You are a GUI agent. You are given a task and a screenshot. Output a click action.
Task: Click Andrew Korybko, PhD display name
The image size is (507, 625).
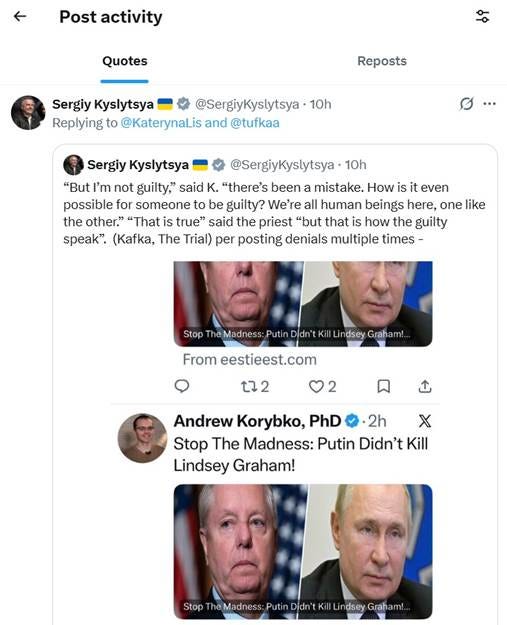257,421
